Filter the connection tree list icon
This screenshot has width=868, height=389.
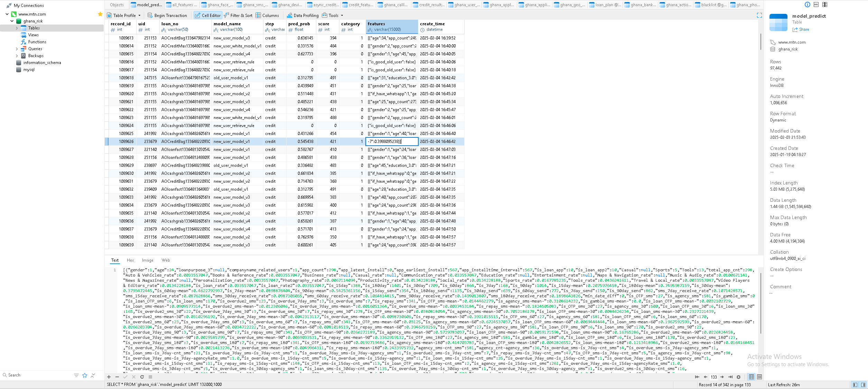click(x=76, y=375)
